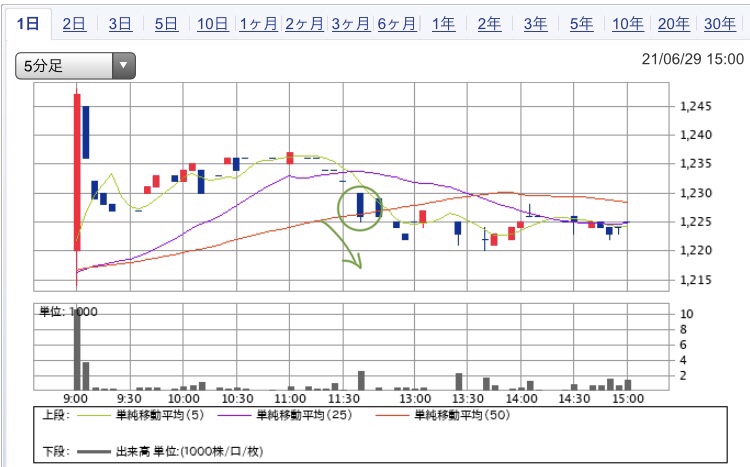Show the 3ヶ月 chart

click(x=351, y=23)
